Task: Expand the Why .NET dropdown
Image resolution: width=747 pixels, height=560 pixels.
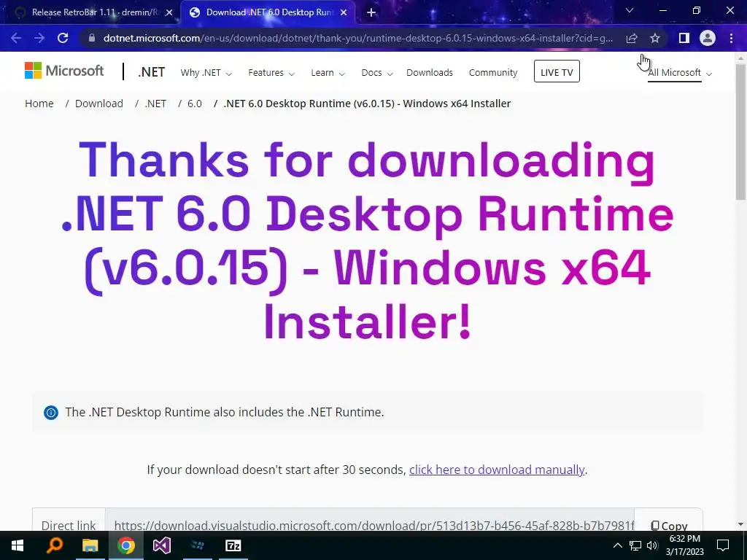Action: coord(206,73)
